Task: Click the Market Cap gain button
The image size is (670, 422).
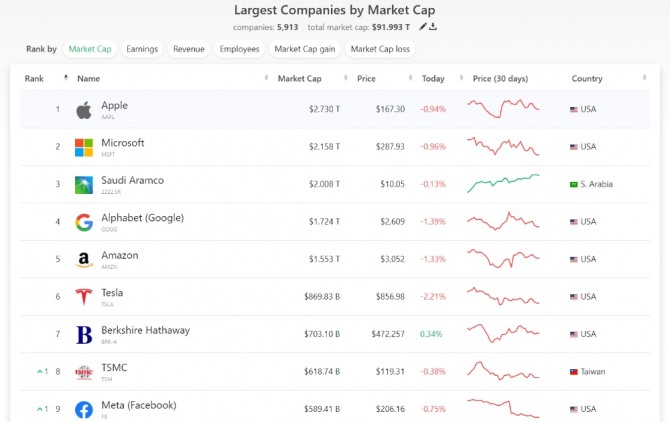Action: click(x=303, y=48)
